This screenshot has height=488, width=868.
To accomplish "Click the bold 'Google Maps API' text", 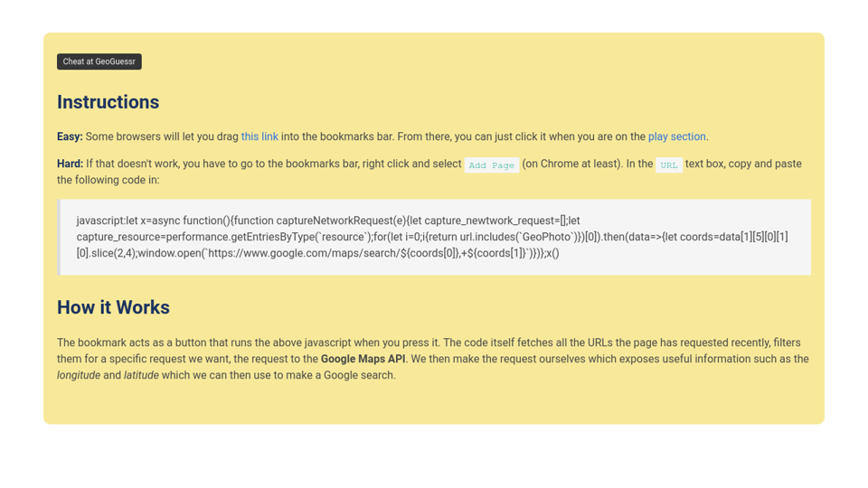I will tap(363, 359).
